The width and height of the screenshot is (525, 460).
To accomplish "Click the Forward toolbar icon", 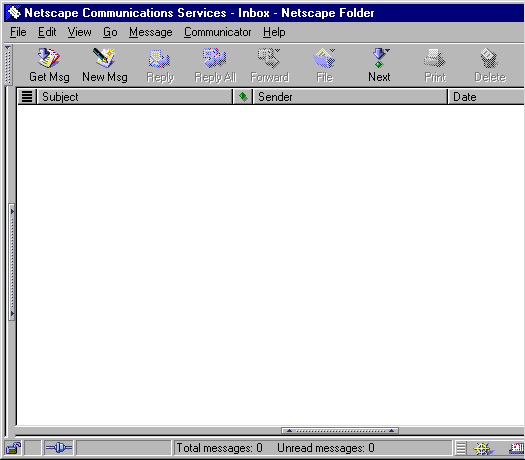I will pos(269,58).
